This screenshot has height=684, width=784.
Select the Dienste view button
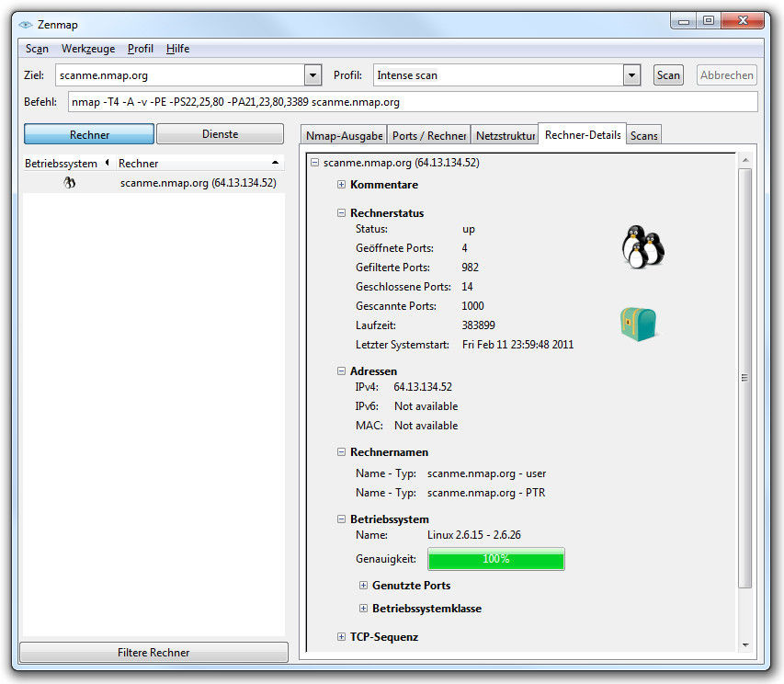[220, 134]
